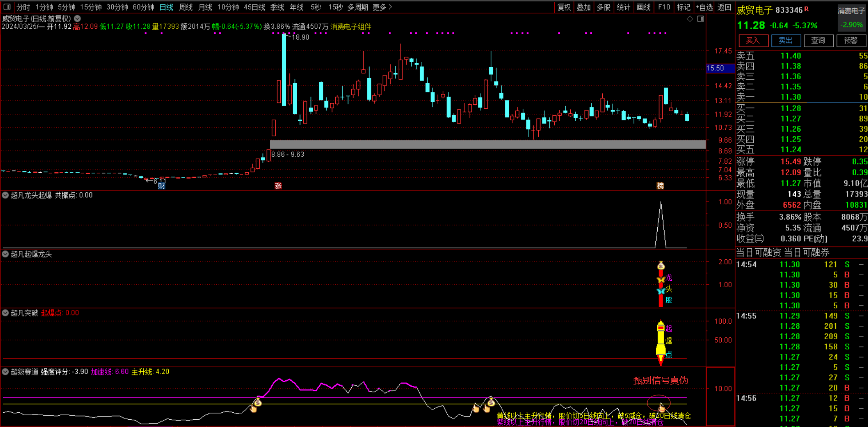The image size is (868, 427).
Task: Click the diamond marker icon above chart
Action: click(x=690, y=19)
